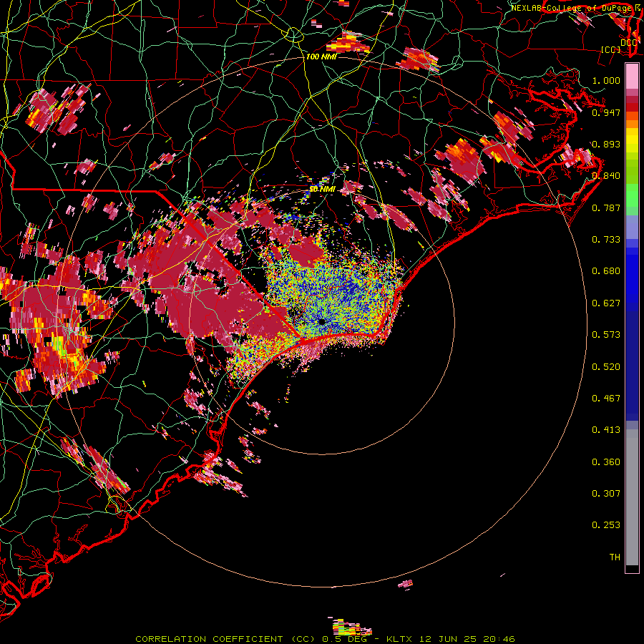
Task: Click the 0.893 scale value
Action: [606, 144]
